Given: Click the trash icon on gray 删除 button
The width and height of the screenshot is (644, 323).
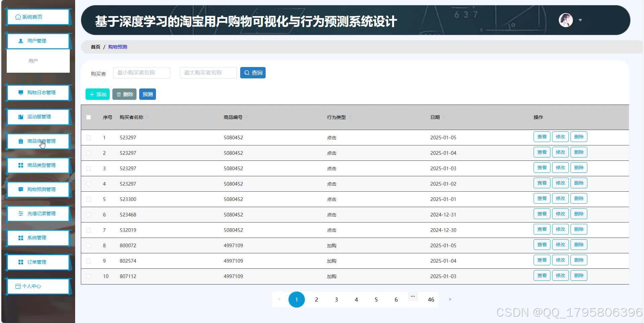Looking at the screenshot, I should click(x=119, y=94).
